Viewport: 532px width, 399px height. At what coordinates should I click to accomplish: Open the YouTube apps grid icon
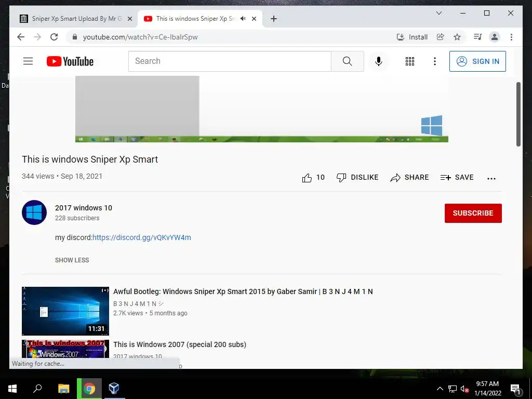click(x=409, y=61)
